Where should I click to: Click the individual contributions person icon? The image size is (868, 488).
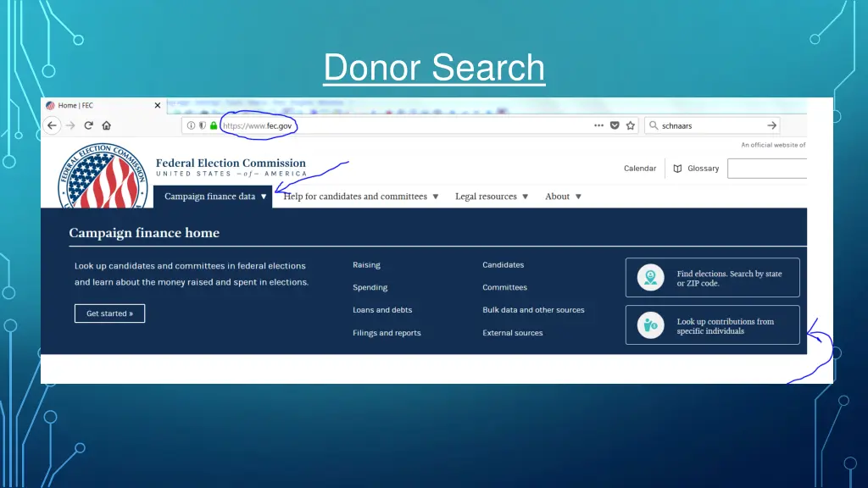650,325
